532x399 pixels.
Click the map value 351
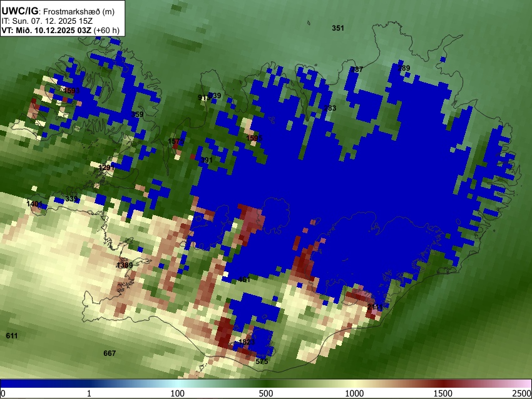pos(338,28)
